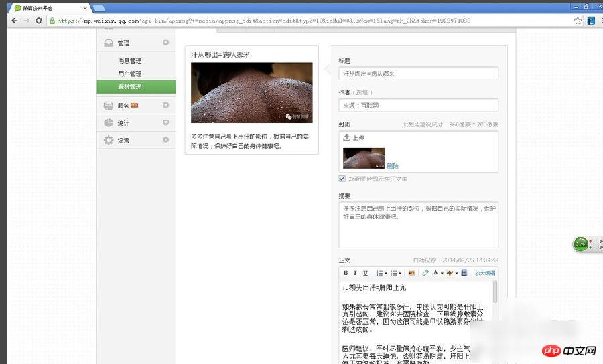Viewport: 603px width, 364px height.
Task: Click the 统计 section header
Action: click(136, 123)
